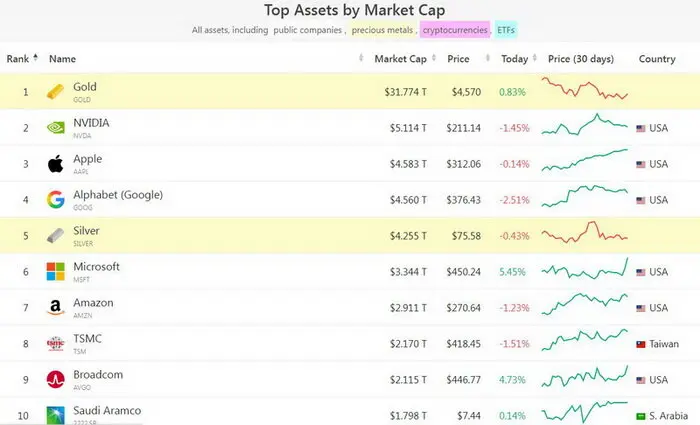Sort by Rank column arrow
This screenshot has height=425, width=700.
(x=36, y=58)
